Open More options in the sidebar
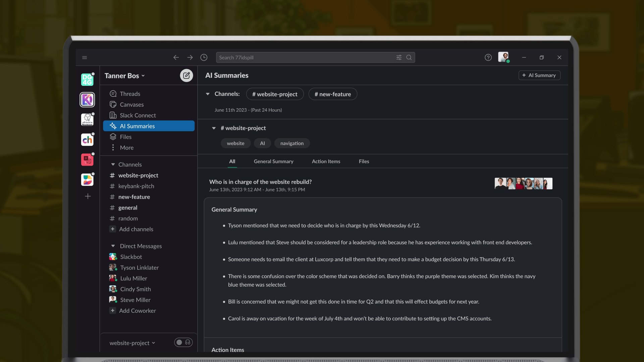Image resolution: width=644 pixels, height=362 pixels. 149,147
